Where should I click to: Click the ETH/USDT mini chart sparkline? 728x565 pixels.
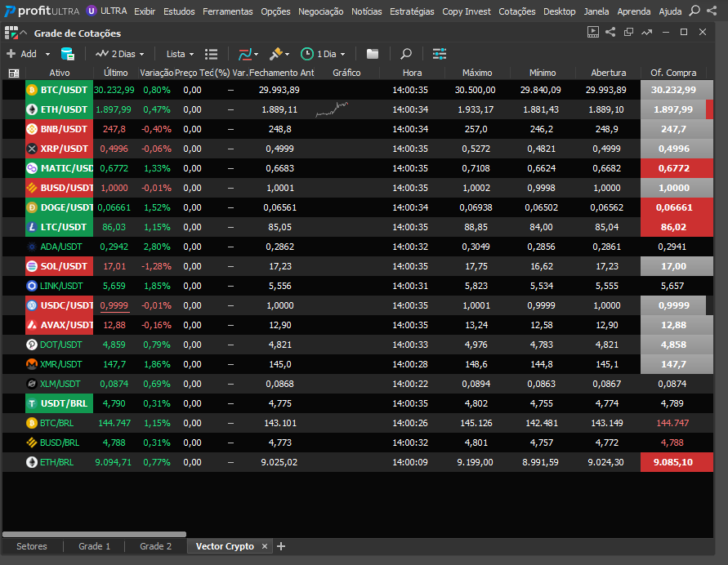click(x=332, y=109)
